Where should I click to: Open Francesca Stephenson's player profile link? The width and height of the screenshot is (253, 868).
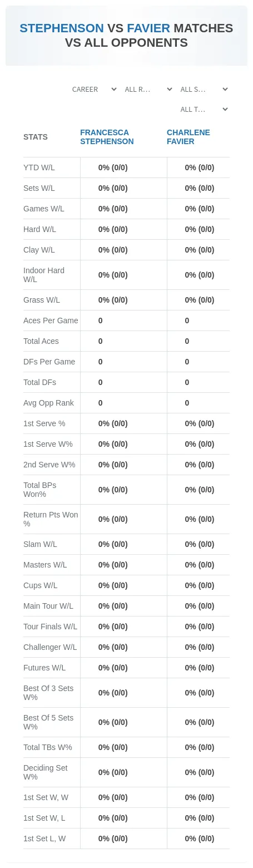click(107, 137)
